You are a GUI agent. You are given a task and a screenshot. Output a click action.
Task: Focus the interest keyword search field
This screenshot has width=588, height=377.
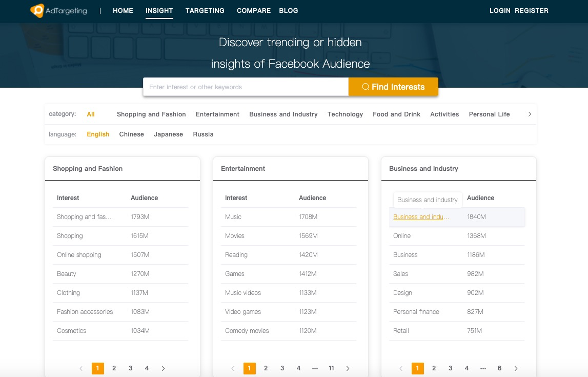[x=246, y=87]
